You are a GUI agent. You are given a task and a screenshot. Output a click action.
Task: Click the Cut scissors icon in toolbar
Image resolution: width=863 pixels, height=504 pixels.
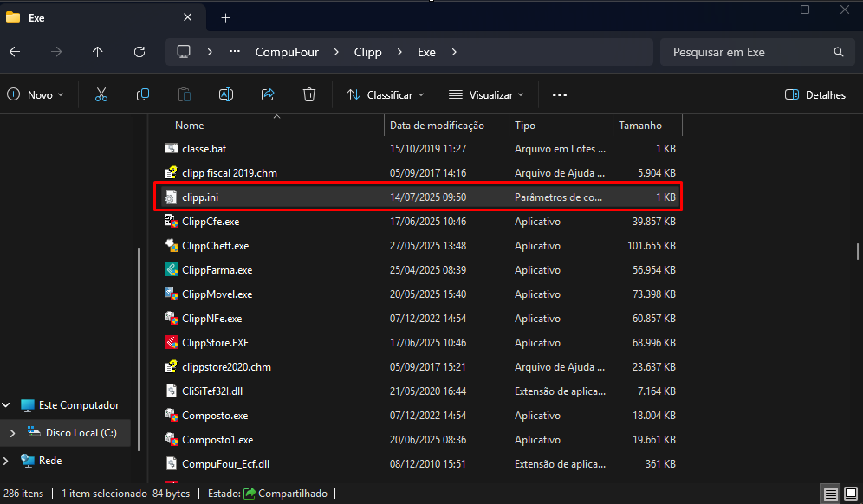coord(101,94)
